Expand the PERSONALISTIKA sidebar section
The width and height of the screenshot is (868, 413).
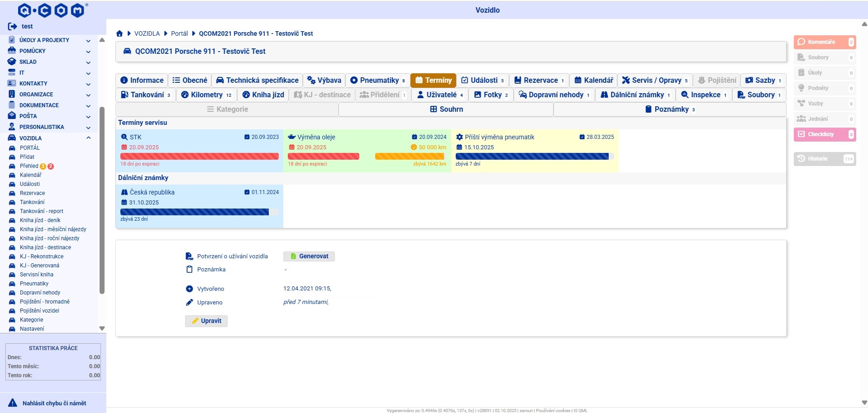point(88,128)
